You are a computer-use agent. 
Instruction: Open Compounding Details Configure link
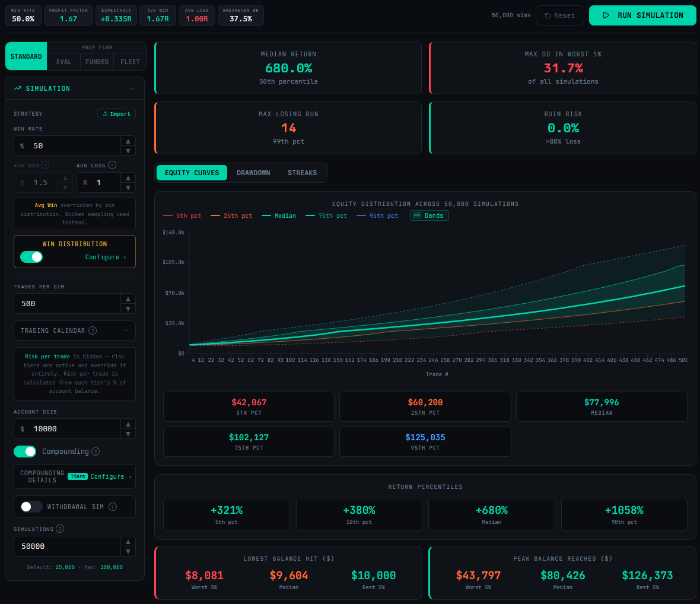pyautogui.click(x=111, y=477)
